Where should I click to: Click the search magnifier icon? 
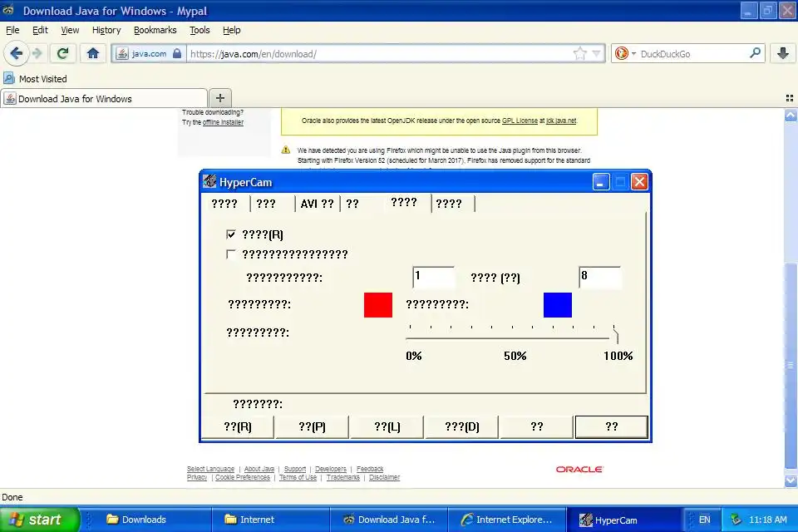point(756,53)
